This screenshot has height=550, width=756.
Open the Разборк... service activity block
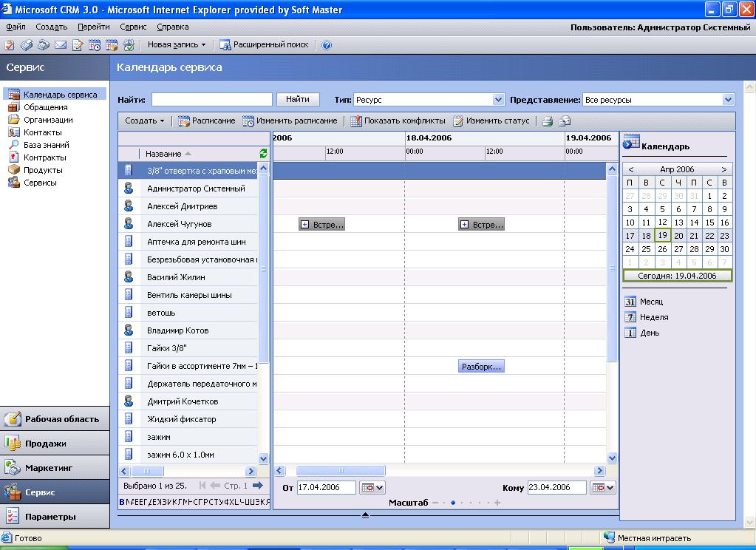[481, 366]
